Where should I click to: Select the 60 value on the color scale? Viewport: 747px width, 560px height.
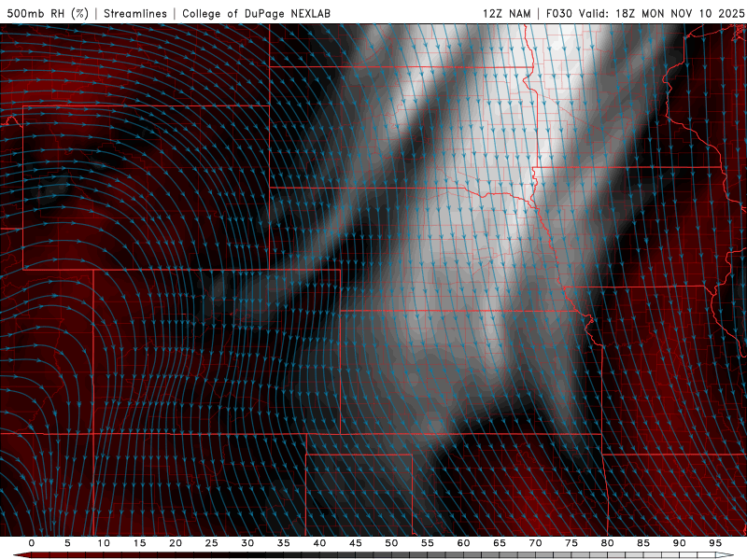click(463, 543)
